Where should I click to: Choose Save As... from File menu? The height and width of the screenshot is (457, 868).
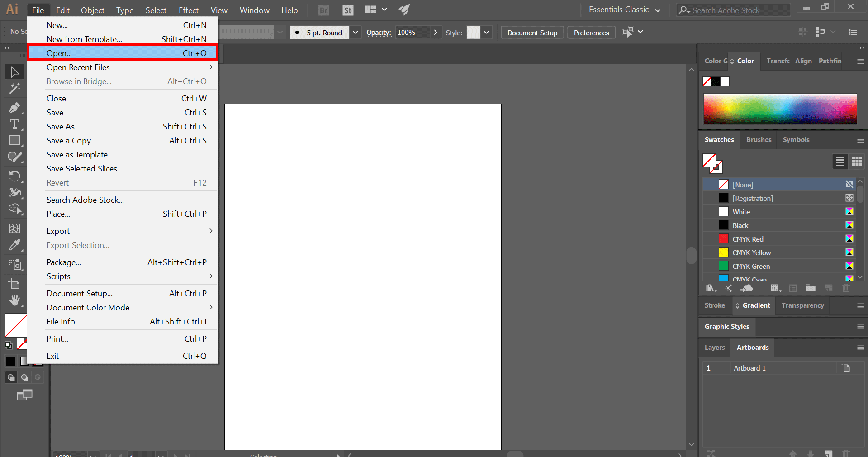pyautogui.click(x=63, y=127)
